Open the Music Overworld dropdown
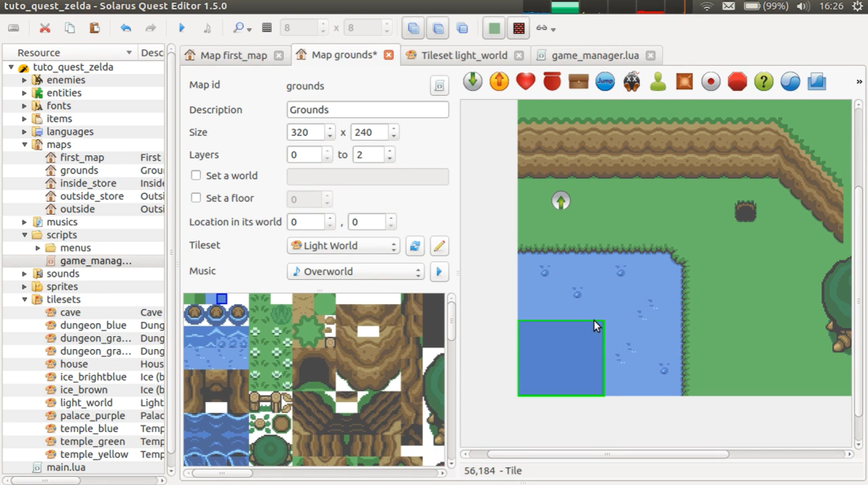The height and width of the screenshot is (485, 868). [355, 272]
